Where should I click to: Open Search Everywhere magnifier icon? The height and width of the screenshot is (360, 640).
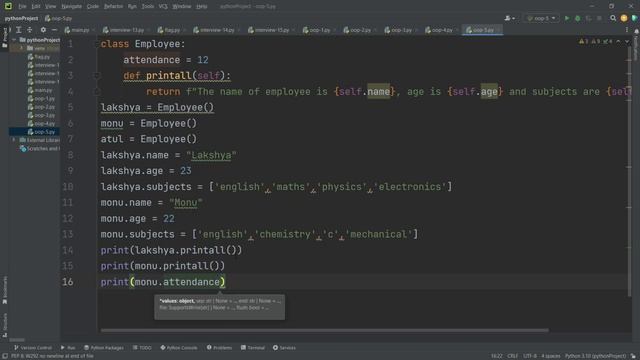(613, 18)
